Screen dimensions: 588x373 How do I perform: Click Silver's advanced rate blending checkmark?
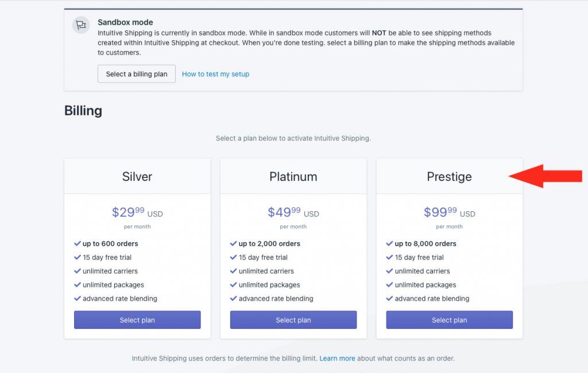78,298
